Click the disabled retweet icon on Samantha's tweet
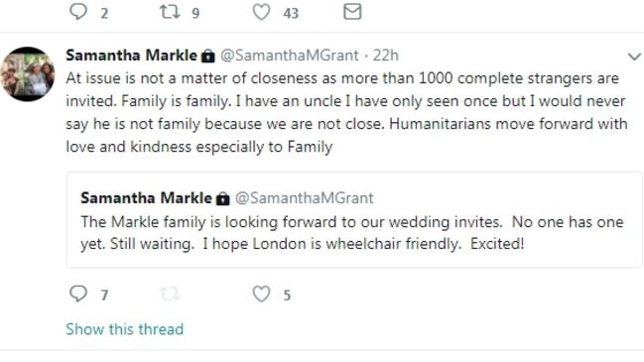Viewport: 644px width, 362px height. tap(170, 294)
